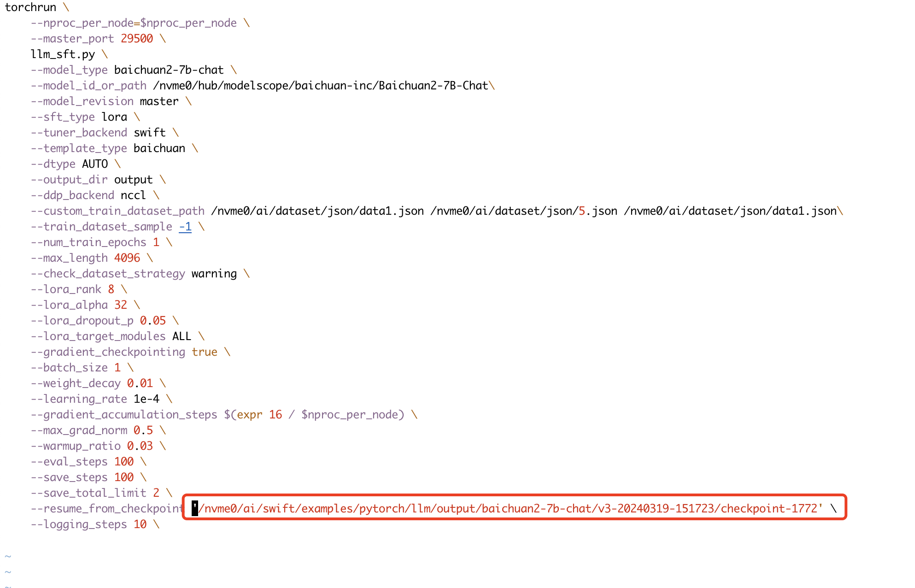This screenshot has height=588, width=915.
Task: Click dtype value 'AUTO'
Action: coord(95,164)
